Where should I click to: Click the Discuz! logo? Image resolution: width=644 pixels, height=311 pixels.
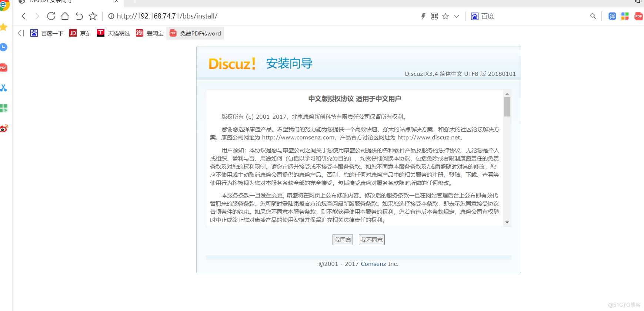coord(232,64)
